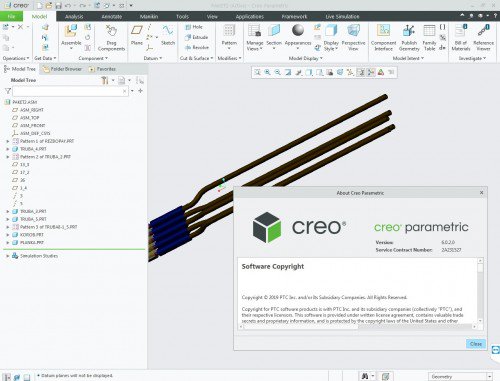Click Zoom In in graphics toolbar

[267, 72]
